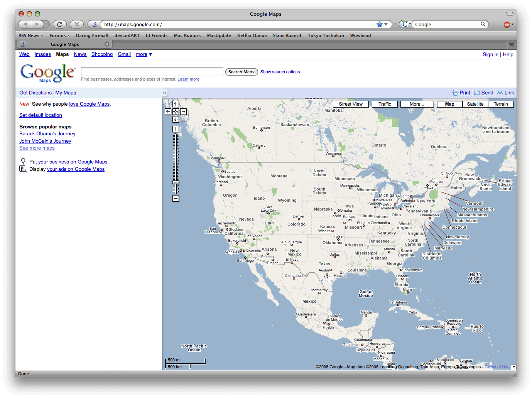The height and width of the screenshot is (398, 532).
Task: Go forward with the browser forward arrow
Action: click(x=37, y=24)
